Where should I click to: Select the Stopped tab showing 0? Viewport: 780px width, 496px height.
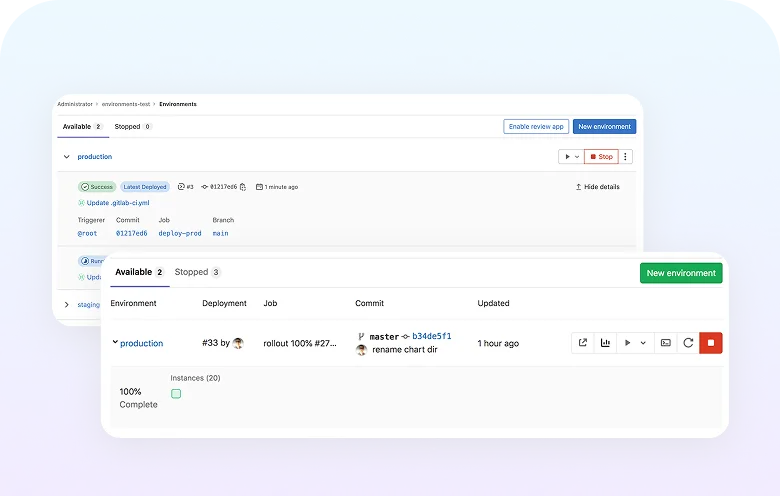[x=132, y=127]
